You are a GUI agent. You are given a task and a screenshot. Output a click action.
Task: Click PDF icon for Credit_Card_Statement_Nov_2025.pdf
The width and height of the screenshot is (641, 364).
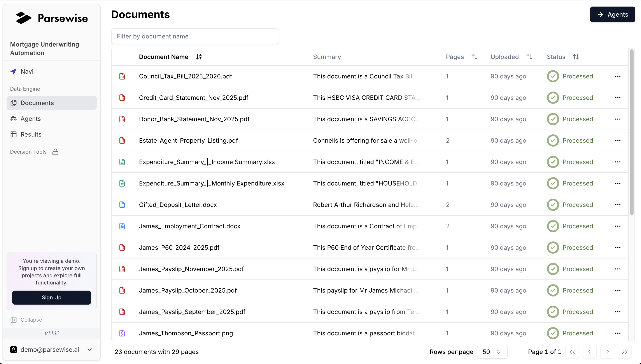click(122, 98)
